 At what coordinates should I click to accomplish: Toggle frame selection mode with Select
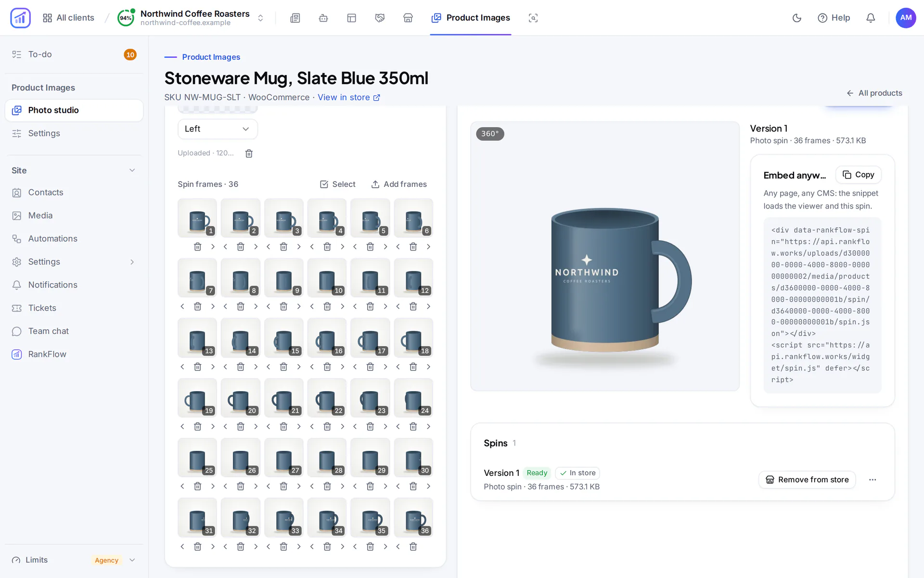(337, 184)
